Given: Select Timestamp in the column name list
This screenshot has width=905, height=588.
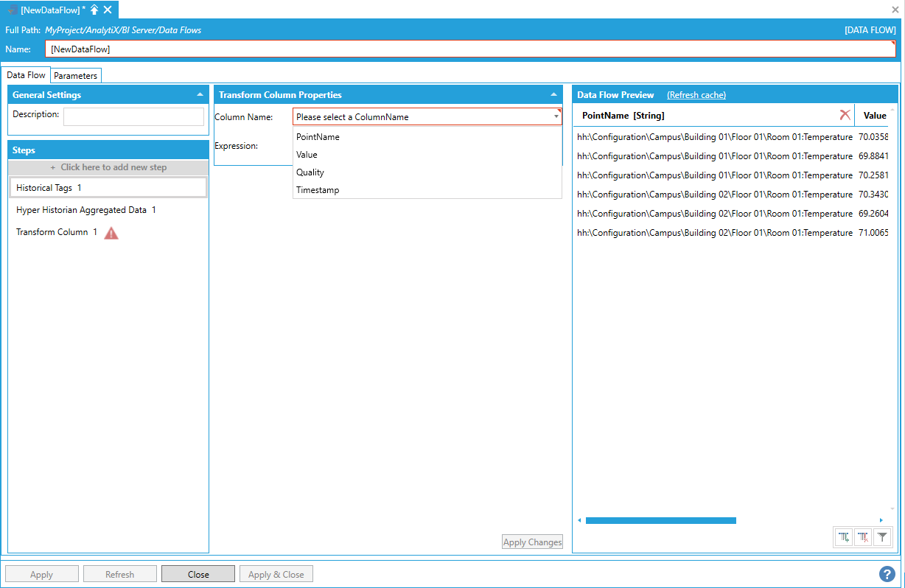Looking at the screenshot, I should [318, 190].
